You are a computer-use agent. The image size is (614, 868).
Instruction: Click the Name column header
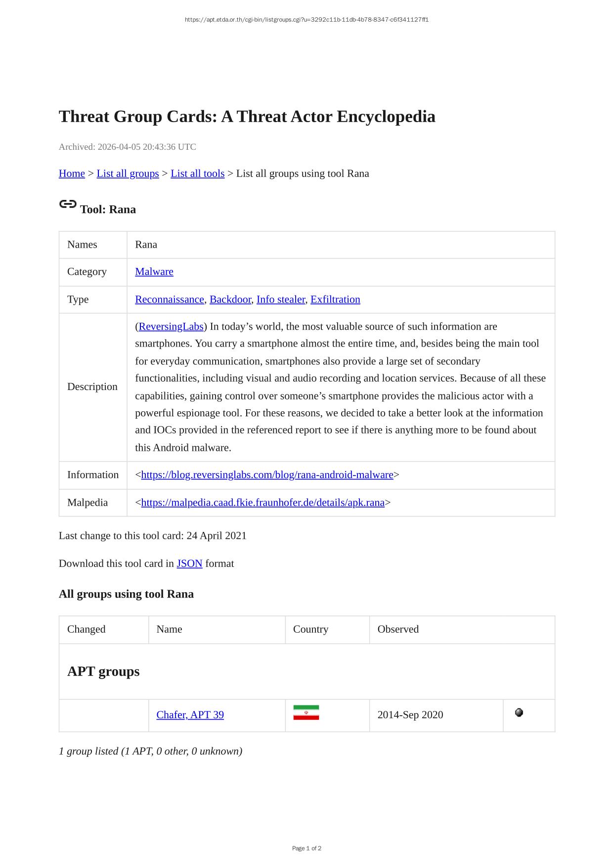169,629
